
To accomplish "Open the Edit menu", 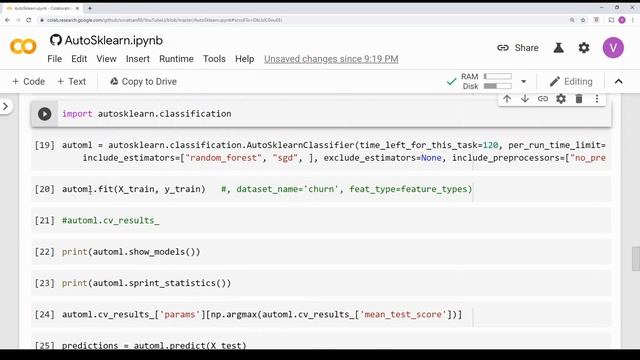I will point(79,59).
